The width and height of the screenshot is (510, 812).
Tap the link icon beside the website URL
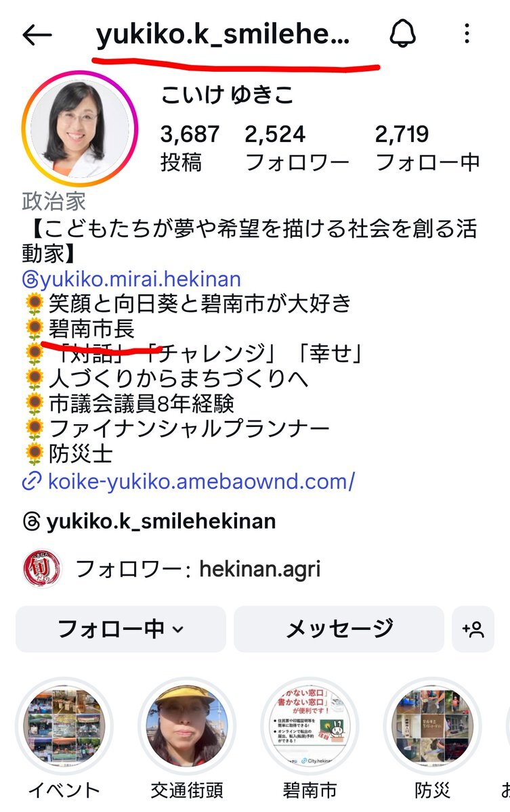[32, 482]
